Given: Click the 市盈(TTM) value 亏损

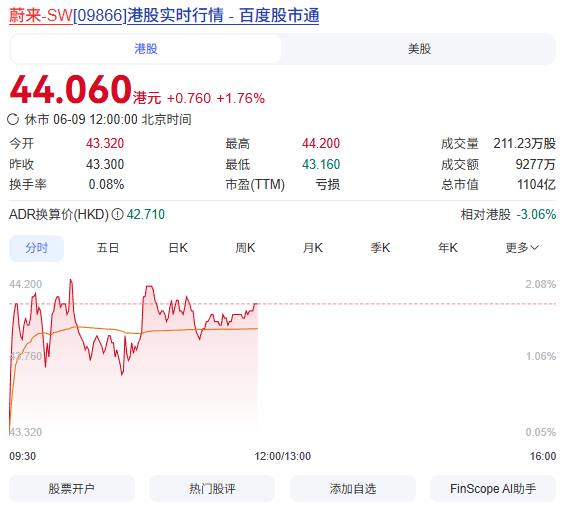Looking at the screenshot, I should coord(327,185).
